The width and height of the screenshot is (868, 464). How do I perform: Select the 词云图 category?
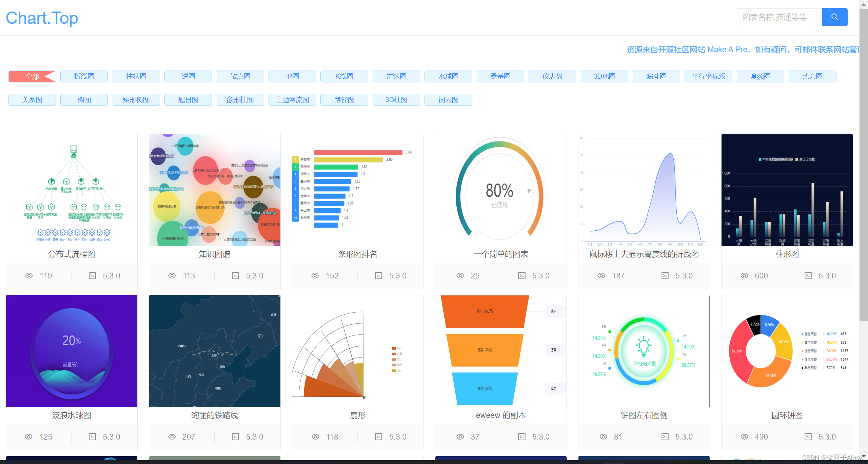tap(448, 99)
